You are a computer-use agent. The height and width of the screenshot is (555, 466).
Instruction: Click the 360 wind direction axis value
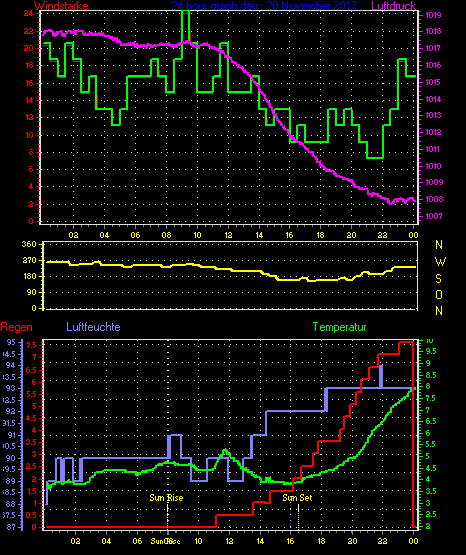(x=29, y=244)
